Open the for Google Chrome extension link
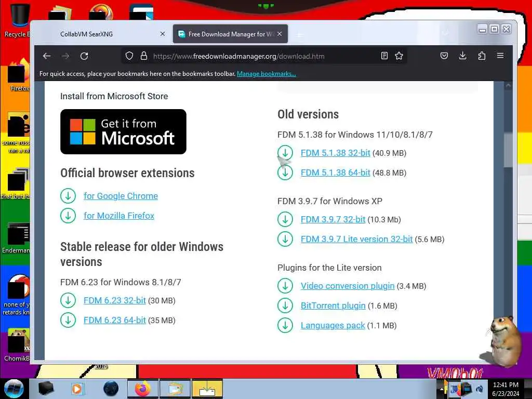The image size is (532, 399). tap(121, 196)
